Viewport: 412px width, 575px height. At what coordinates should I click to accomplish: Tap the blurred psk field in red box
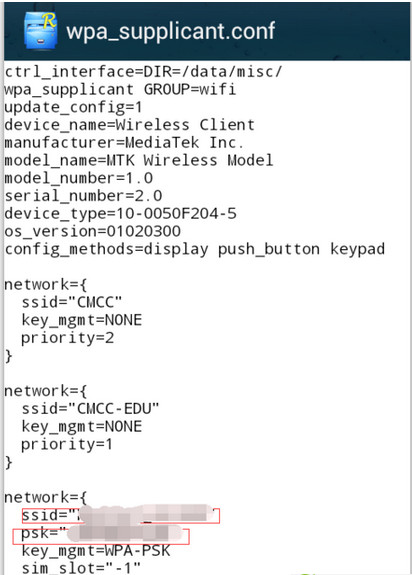(x=101, y=536)
